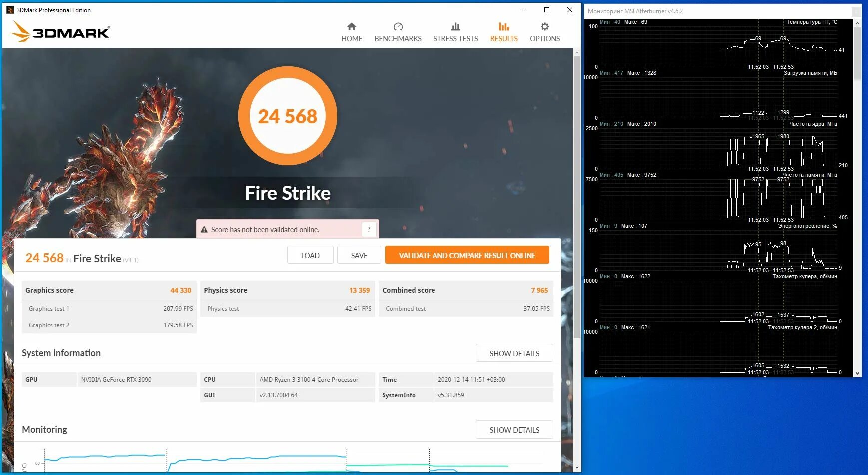Click the SAVE button
The image size is (868, 475).
coord(359,255)
